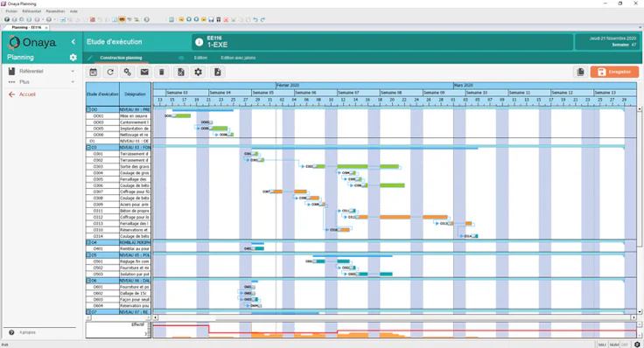Expand the Référentiel sidebar dropdown
The width and height of the screenshot is (644, 348).
click(73, 72)
